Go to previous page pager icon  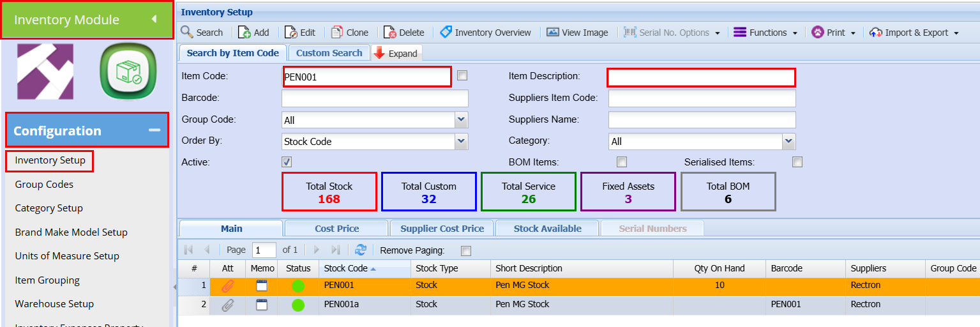click(207, 250)
